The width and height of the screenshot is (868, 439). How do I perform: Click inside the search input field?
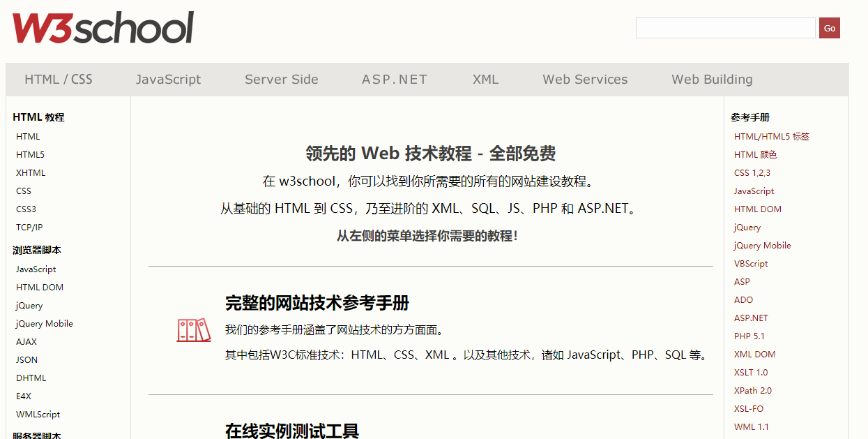click(725, 28)
